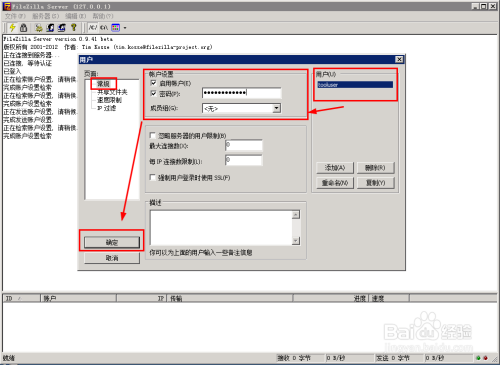500x365 pixels.
Task: Sort by the IP column header
Action: tap(142, 298)
